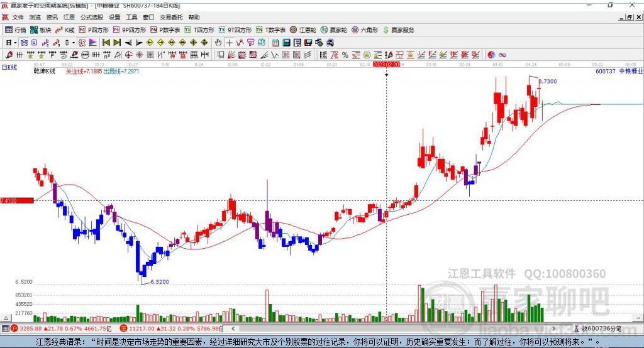
Task: Open 赢家服务 with dollar icon
Action: 398,30
